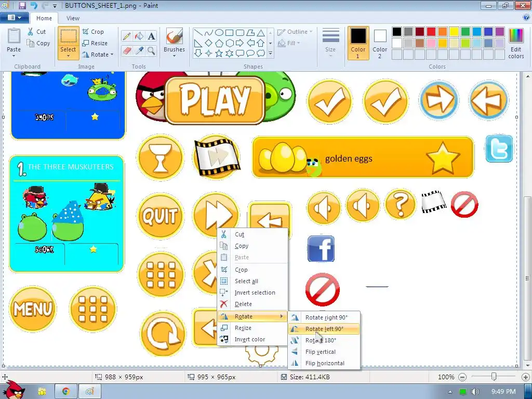
Task: Click Crop in the Image group
Action: (x=93, y=32)
